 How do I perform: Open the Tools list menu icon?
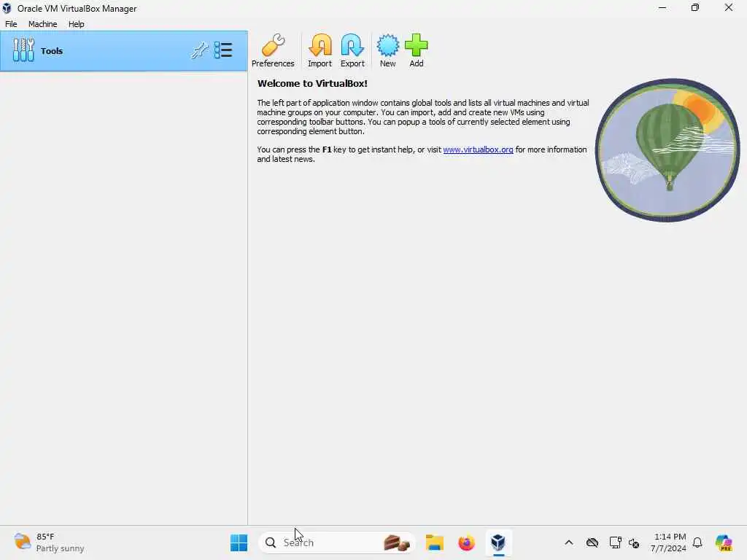[x=223, y=50]
